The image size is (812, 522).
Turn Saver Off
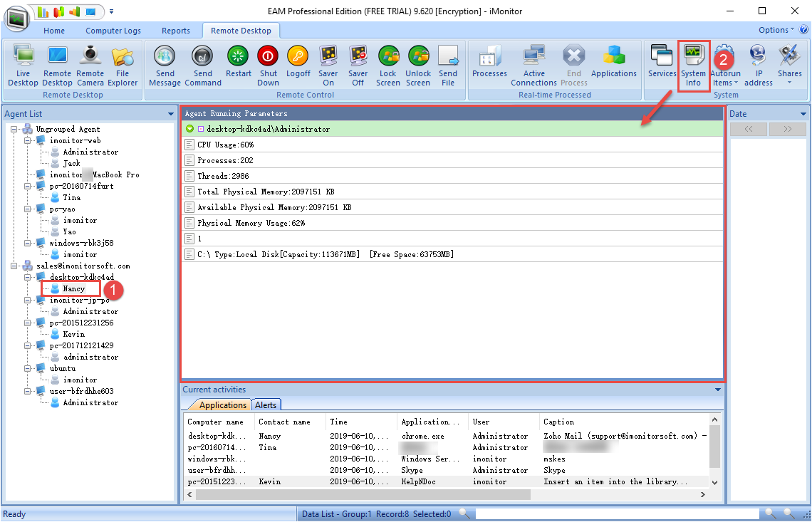click(358, 66)
